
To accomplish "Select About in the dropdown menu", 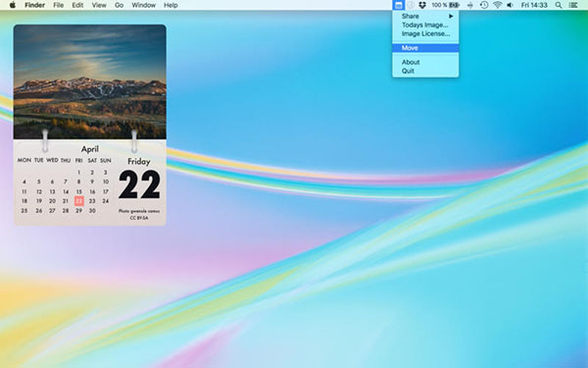I will 425,63.
